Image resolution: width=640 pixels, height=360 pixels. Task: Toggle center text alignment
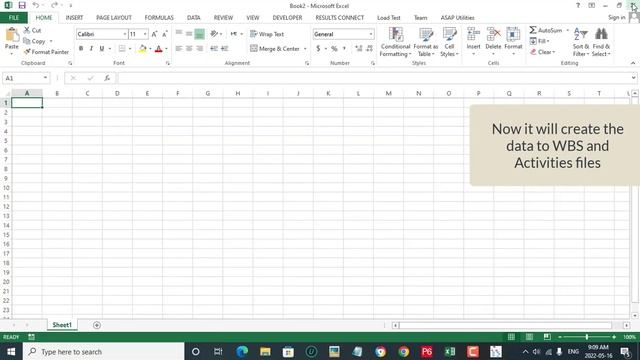tap(189, 49)
